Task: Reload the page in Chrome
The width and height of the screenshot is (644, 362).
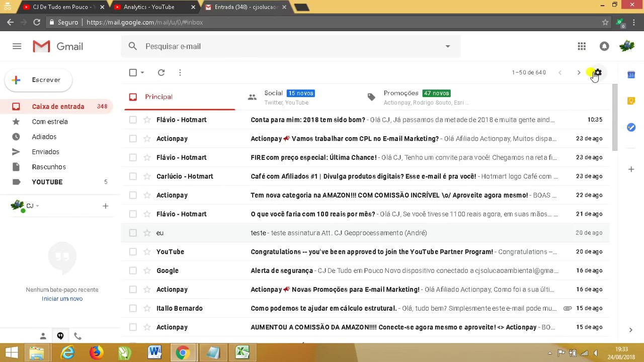Action: [36, 22]
